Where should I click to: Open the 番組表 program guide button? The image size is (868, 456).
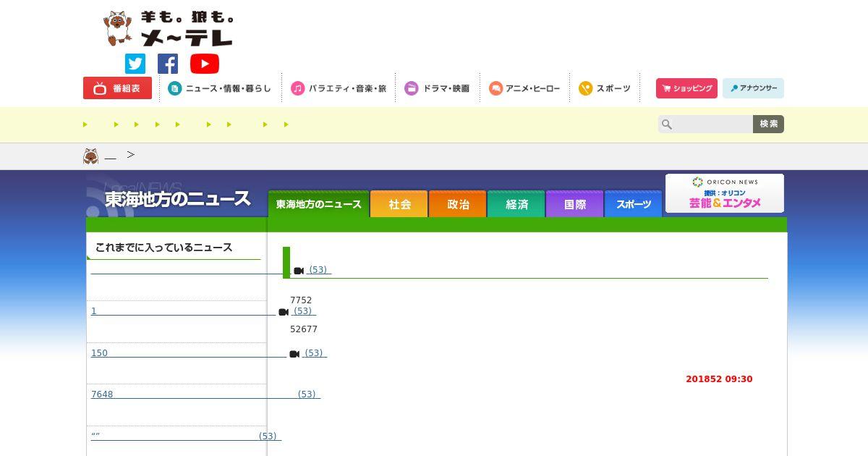pos(117,88)
